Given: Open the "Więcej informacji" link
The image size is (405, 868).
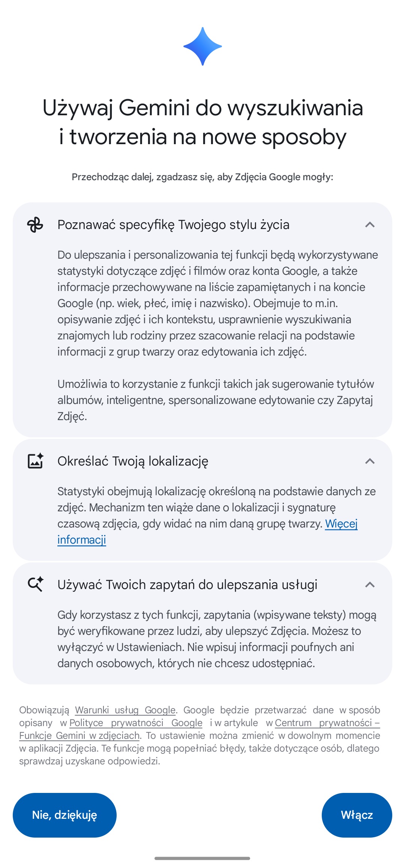Looking at the screenshot, I should [341, 524].
